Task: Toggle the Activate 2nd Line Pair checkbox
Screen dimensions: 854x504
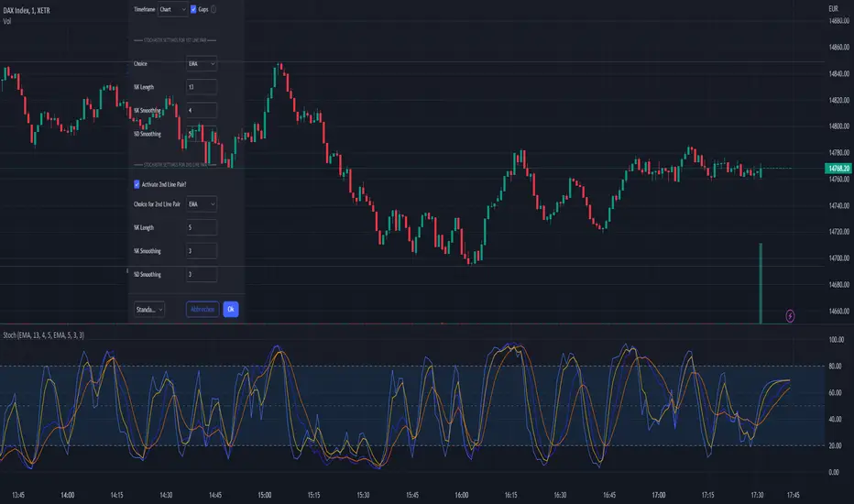Action: tap(137, 184)
